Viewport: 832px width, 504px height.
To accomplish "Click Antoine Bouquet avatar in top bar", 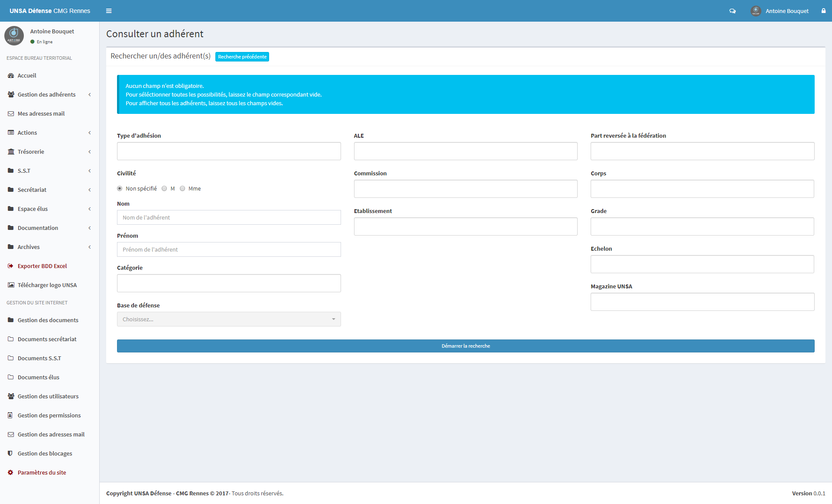I will coord(756,11).
